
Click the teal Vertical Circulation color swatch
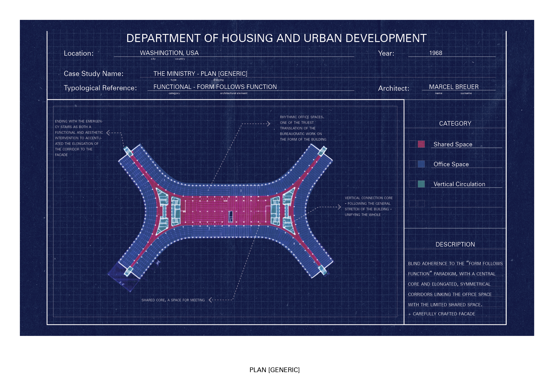click(421, 184)
